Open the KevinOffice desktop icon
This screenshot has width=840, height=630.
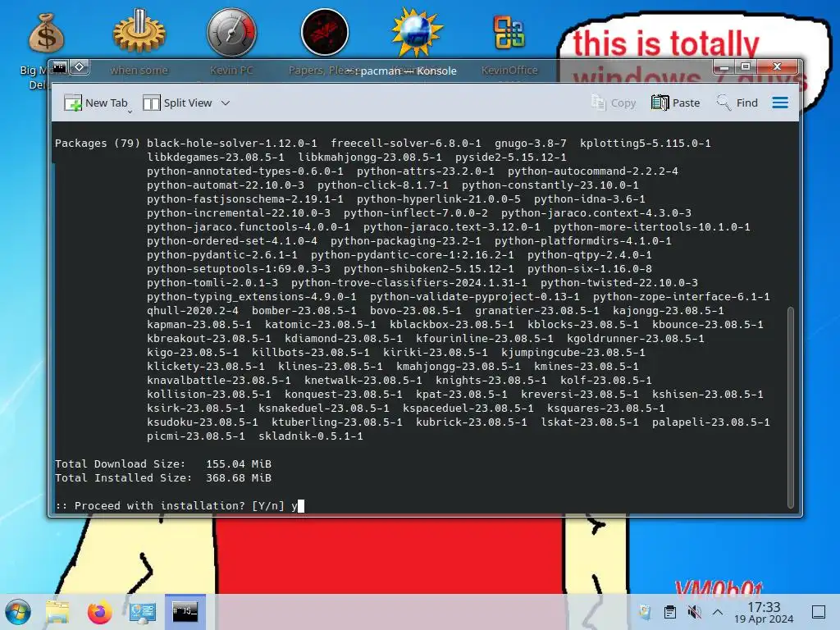pyautogui.click(x=509, y=32)
